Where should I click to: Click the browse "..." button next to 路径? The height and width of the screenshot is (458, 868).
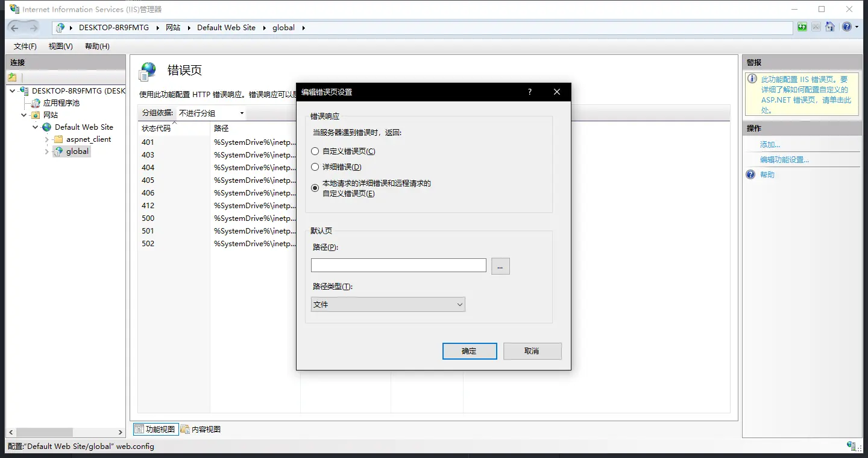coord(500,266)
